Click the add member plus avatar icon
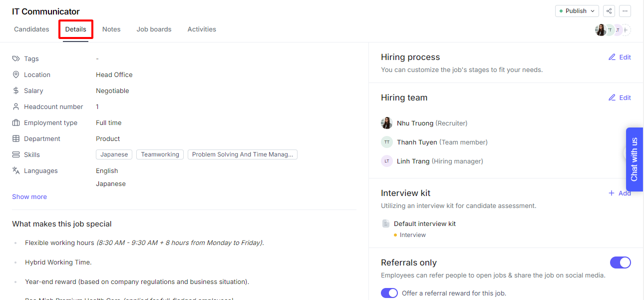This screenshot has width=644, height=300. pos(626,30)
